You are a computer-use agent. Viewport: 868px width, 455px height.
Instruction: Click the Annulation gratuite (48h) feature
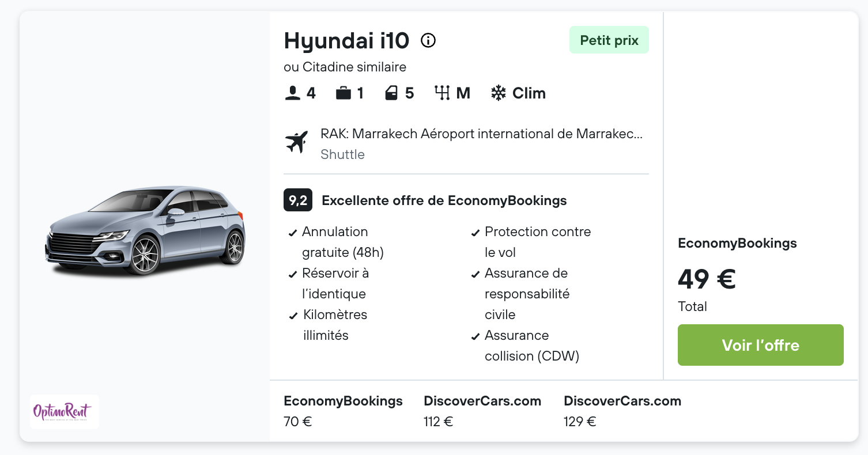coord(342,242)
